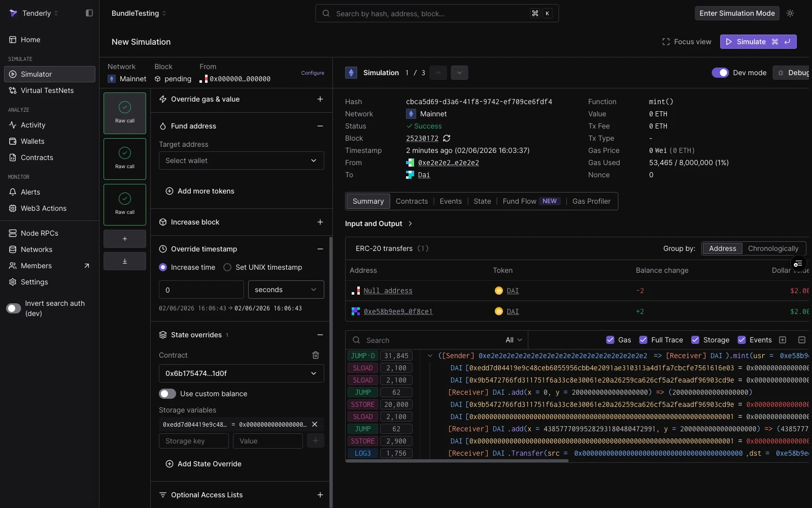Open From address 0xe2e2e2...e2e2e2 link
Image resolution: width=812 pixels, height=508 pixels.
pyautogui.click(x=449, y=163)
